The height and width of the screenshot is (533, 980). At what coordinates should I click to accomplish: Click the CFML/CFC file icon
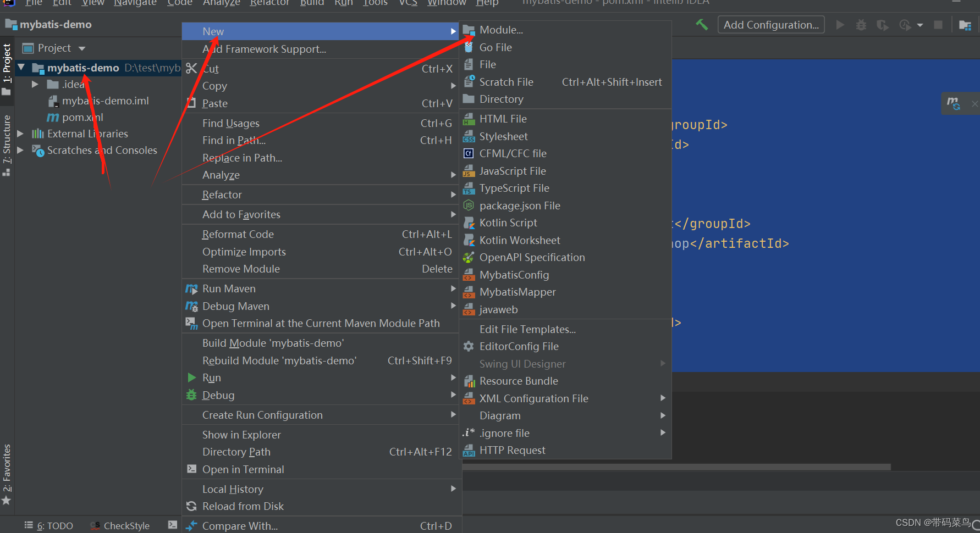[469, 154]
